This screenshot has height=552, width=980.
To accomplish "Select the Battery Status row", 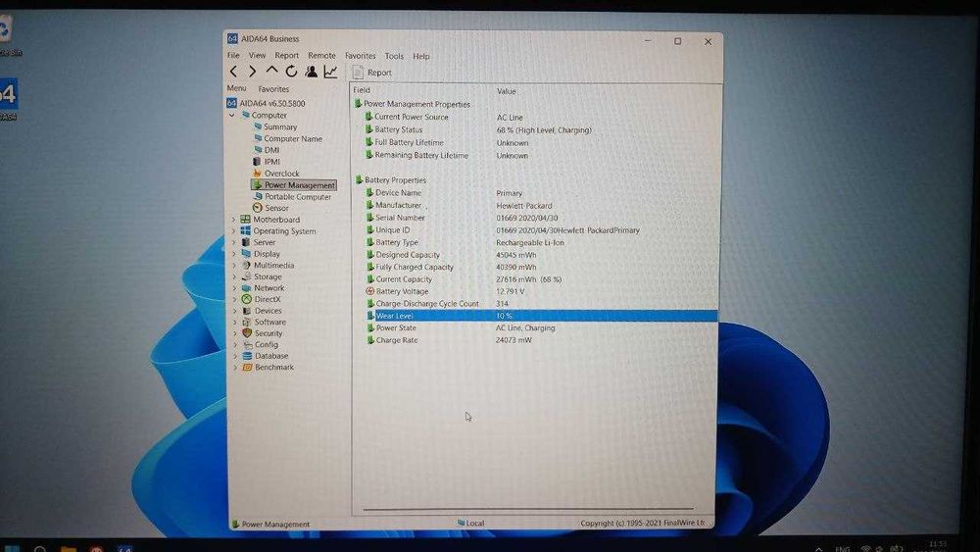I will (x=478, y=130).
